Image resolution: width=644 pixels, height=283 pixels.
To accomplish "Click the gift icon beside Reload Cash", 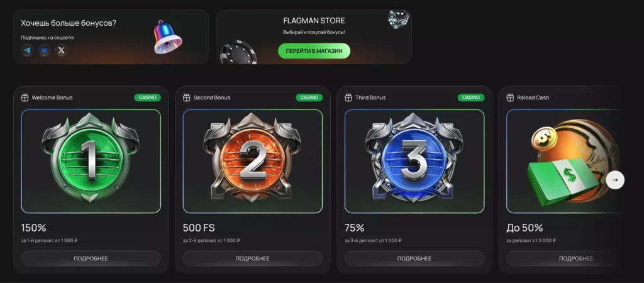I will click(x=510, y=97).
